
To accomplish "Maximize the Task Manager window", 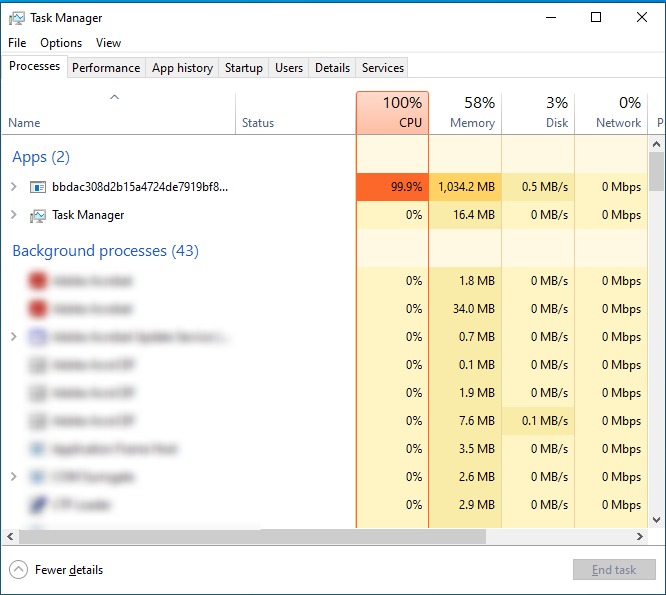I will click(596, 17).
